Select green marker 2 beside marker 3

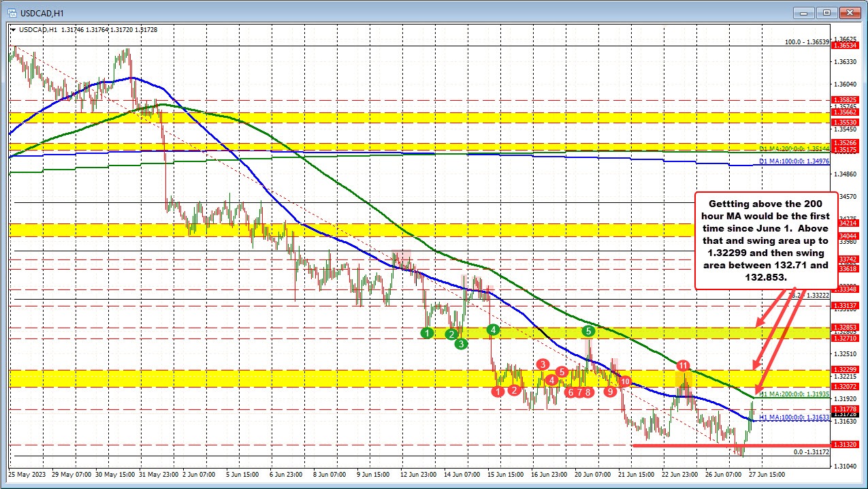pyautogui.click(x=451, y=334)
